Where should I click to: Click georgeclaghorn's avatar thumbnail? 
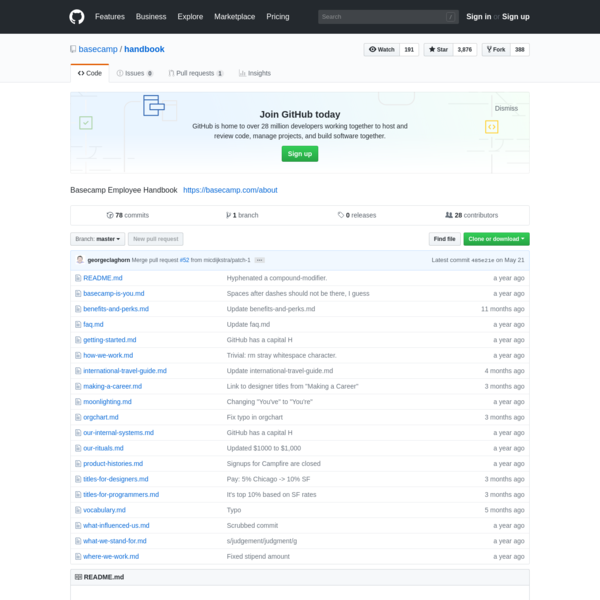click(80, 260)
